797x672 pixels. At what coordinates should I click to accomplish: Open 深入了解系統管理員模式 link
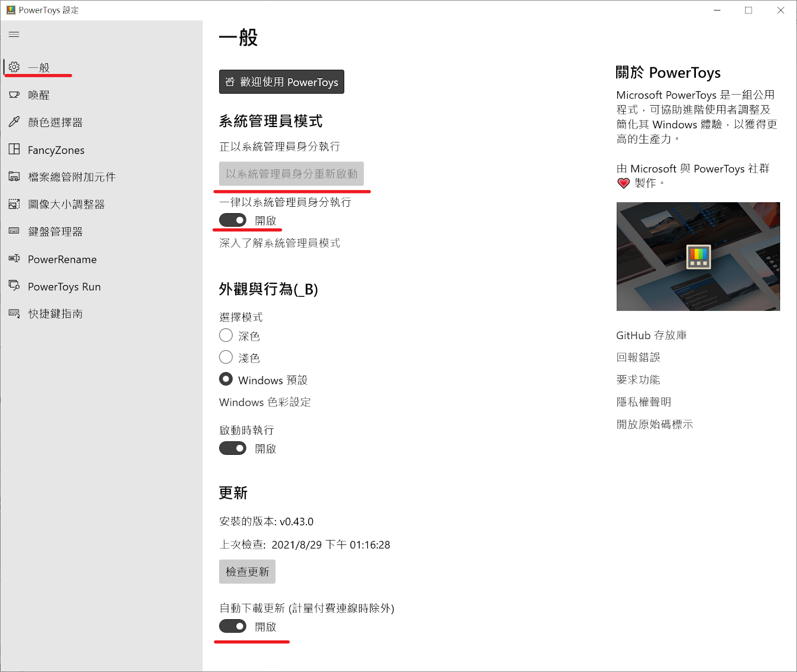tap(279, 243)
